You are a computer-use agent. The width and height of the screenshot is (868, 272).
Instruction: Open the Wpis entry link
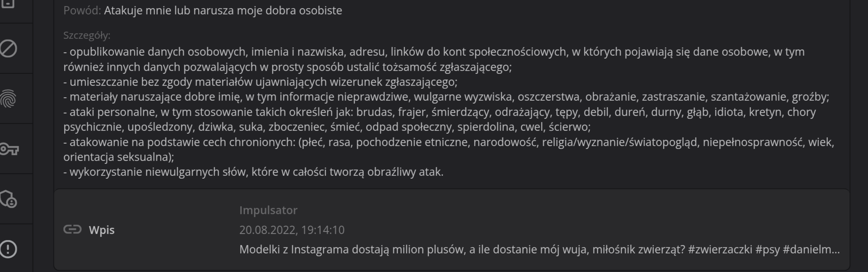(x=102, y=230)
